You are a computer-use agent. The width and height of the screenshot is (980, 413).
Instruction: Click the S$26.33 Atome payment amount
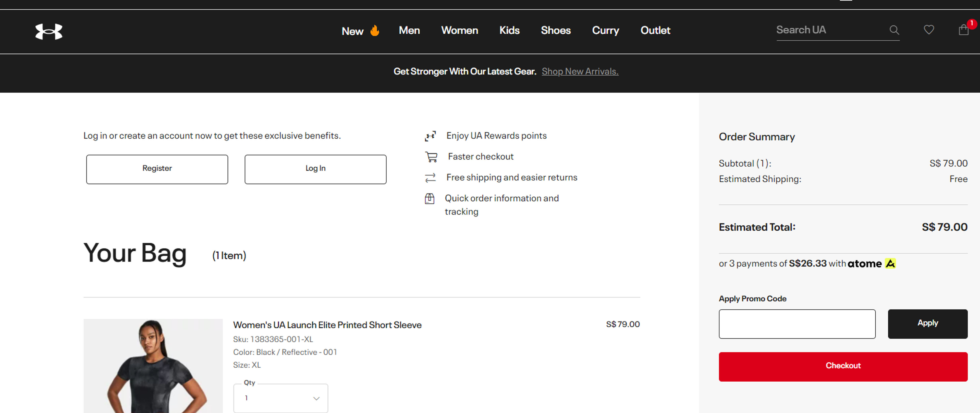tap(807, 263)
